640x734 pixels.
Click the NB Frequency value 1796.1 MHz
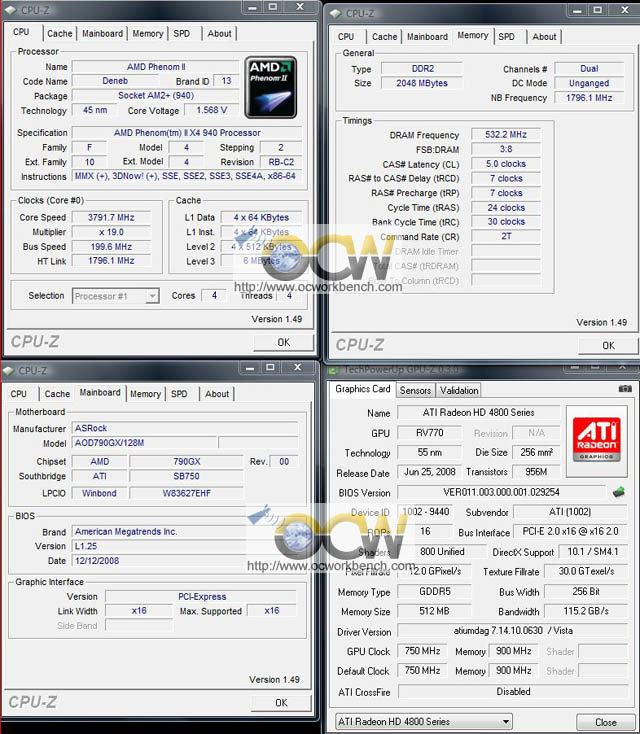(589, 97)
